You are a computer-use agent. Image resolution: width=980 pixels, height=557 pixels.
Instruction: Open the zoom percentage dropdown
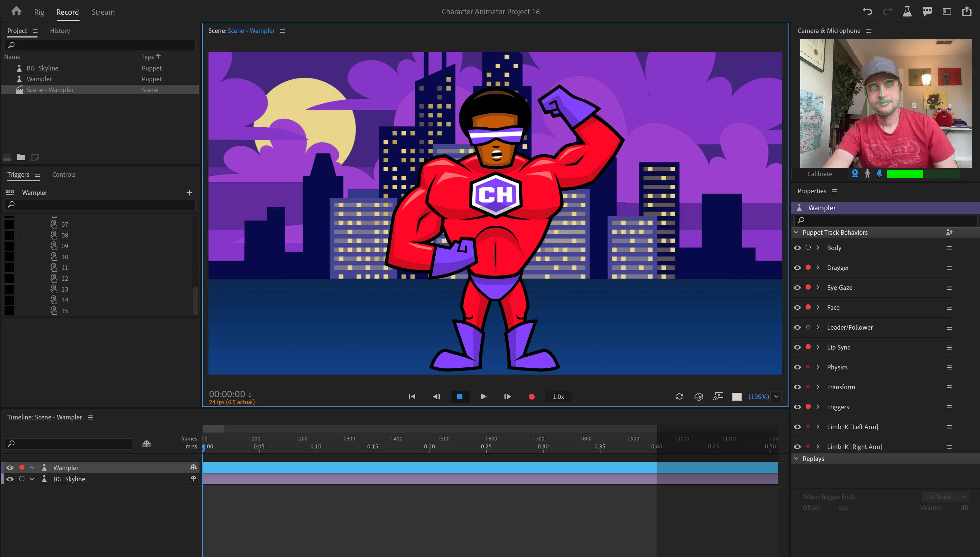point(776,397)
